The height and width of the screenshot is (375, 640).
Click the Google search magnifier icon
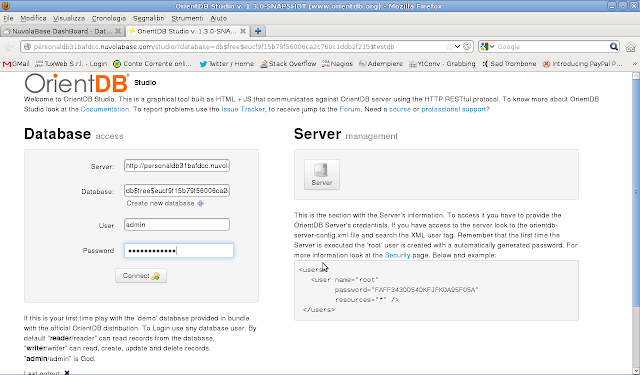613,47
